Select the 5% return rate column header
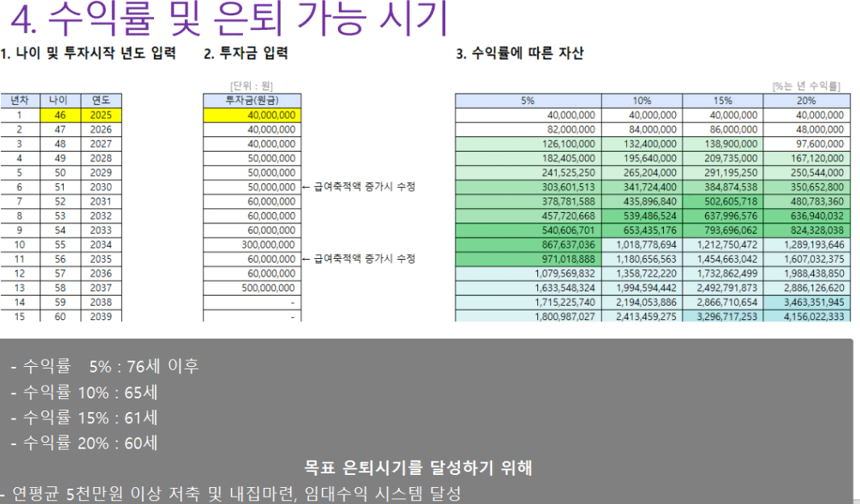 527,101
